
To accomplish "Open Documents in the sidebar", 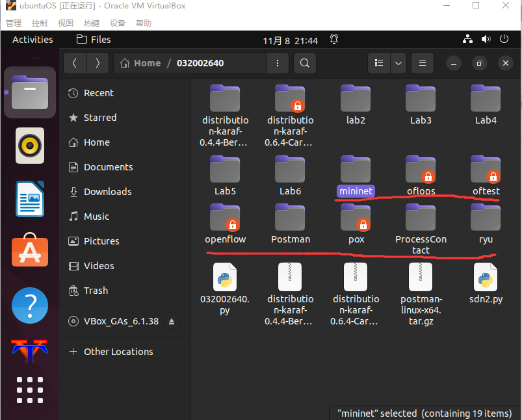I will pos(125,167).
